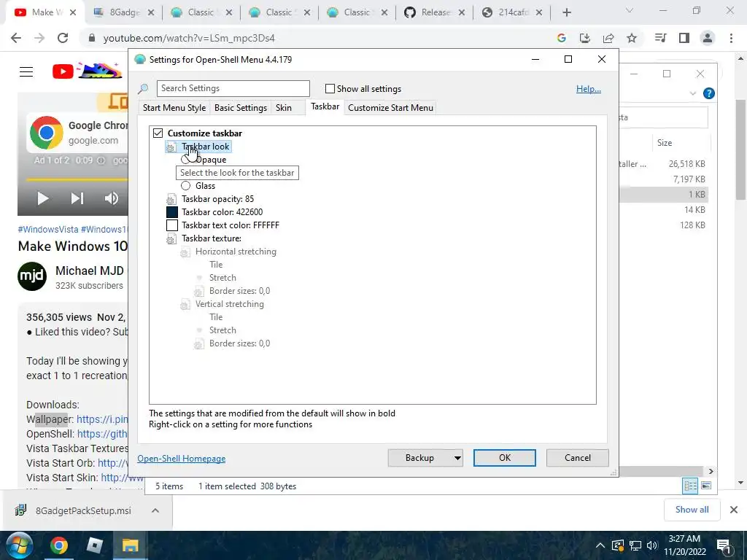The image size is (747, 560).
Task: Click the #WindowsVista hashtag link
Action: click(48, 230)
